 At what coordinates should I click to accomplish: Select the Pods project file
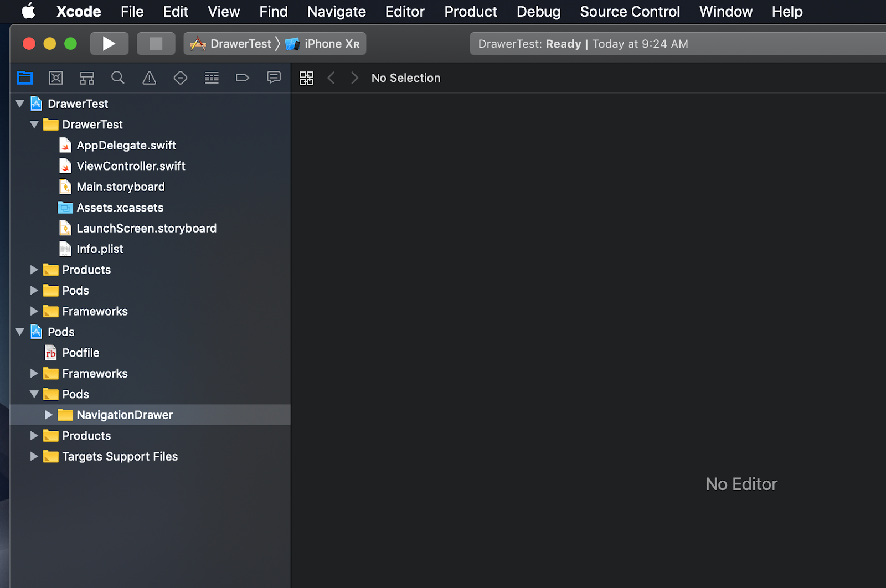tap(150, 332)
